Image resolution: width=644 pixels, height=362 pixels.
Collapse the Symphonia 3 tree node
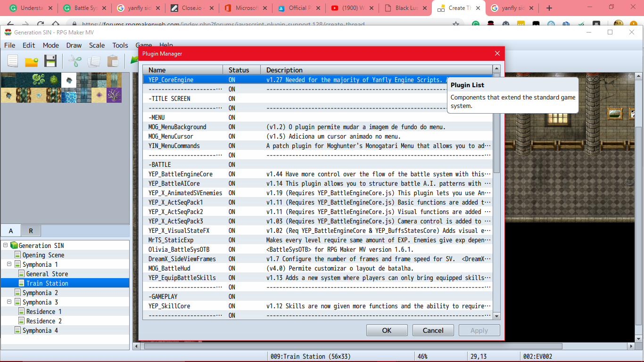[x=9, y=302]
